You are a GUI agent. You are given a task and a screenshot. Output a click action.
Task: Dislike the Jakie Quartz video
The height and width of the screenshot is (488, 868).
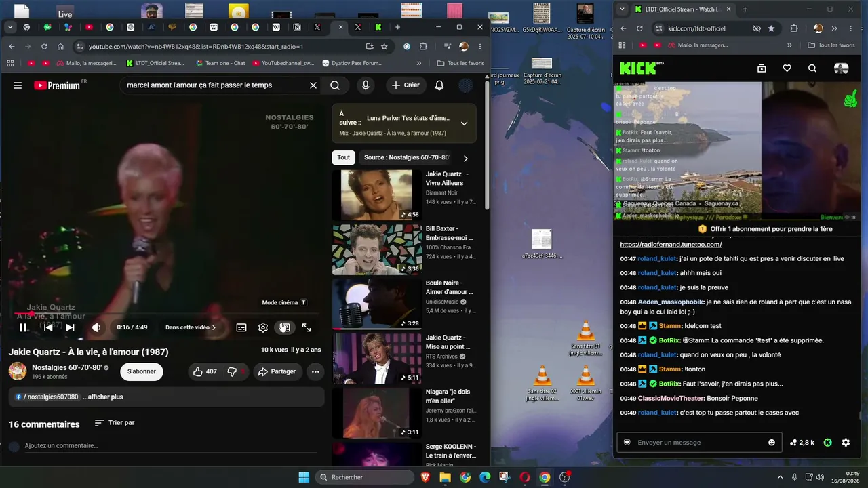tap(235, 371)
